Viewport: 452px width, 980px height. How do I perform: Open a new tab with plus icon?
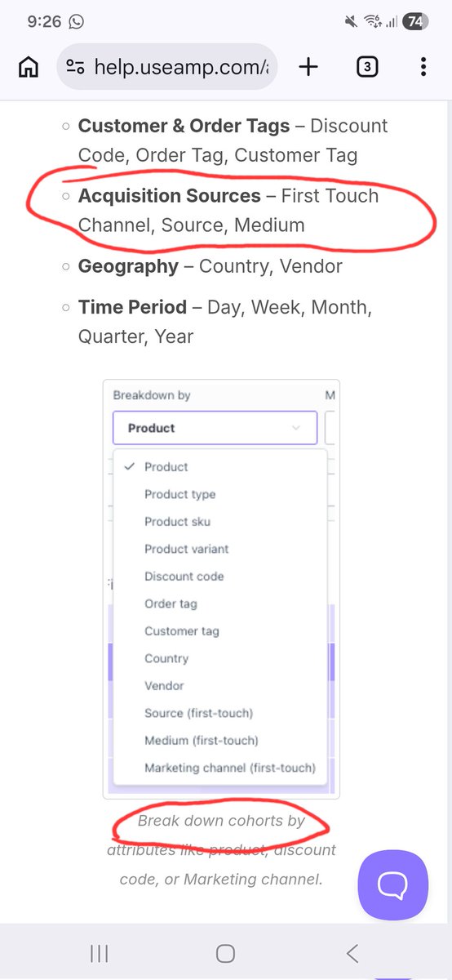pyautogui.click(x=308, y=67)
